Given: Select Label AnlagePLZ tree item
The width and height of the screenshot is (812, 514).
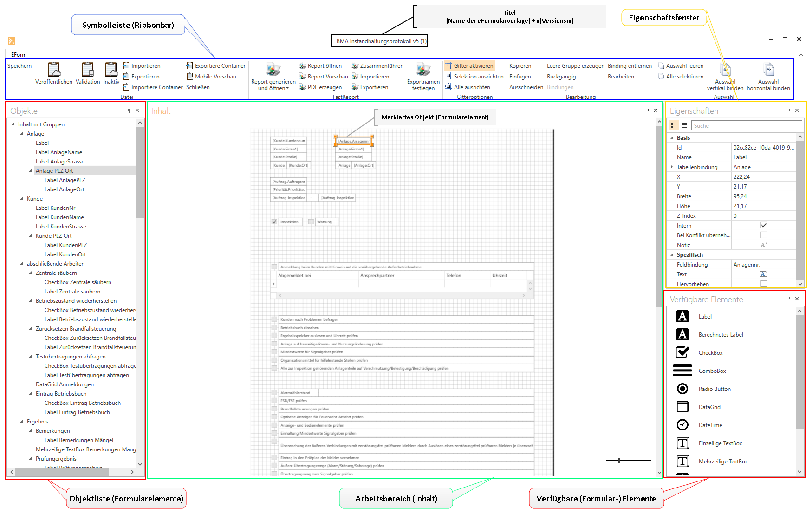Looking at the screenshot, I should (65, 180).
